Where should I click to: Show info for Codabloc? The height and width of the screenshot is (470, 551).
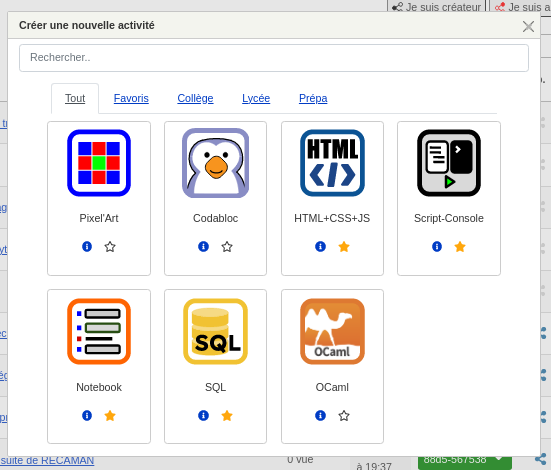(203, 246)
